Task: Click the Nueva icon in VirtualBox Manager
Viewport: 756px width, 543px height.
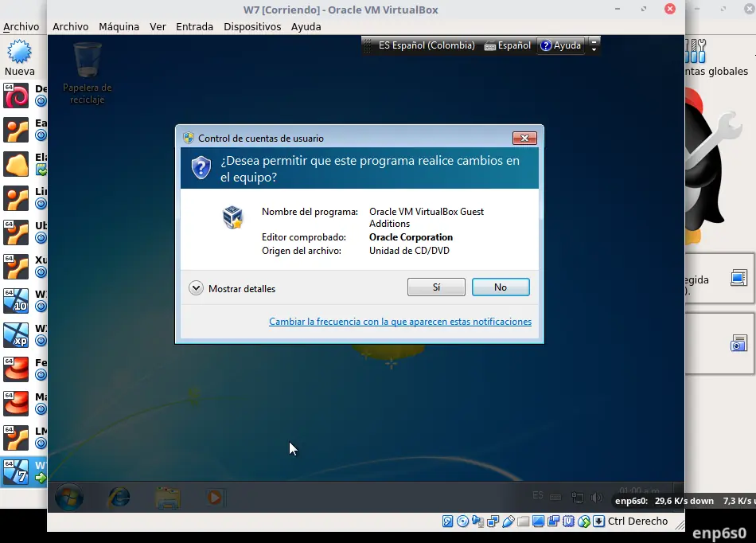Action: tap(19, 58)
